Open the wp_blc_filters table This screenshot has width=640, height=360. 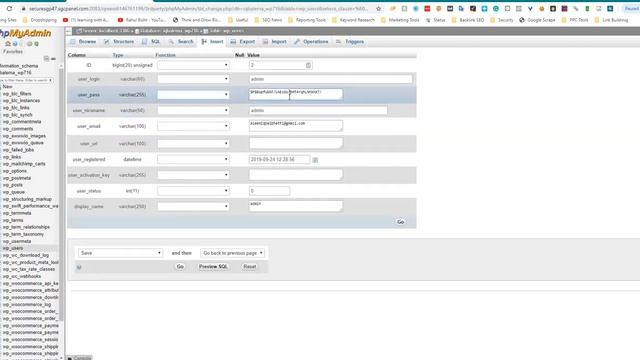pos(17,94)
